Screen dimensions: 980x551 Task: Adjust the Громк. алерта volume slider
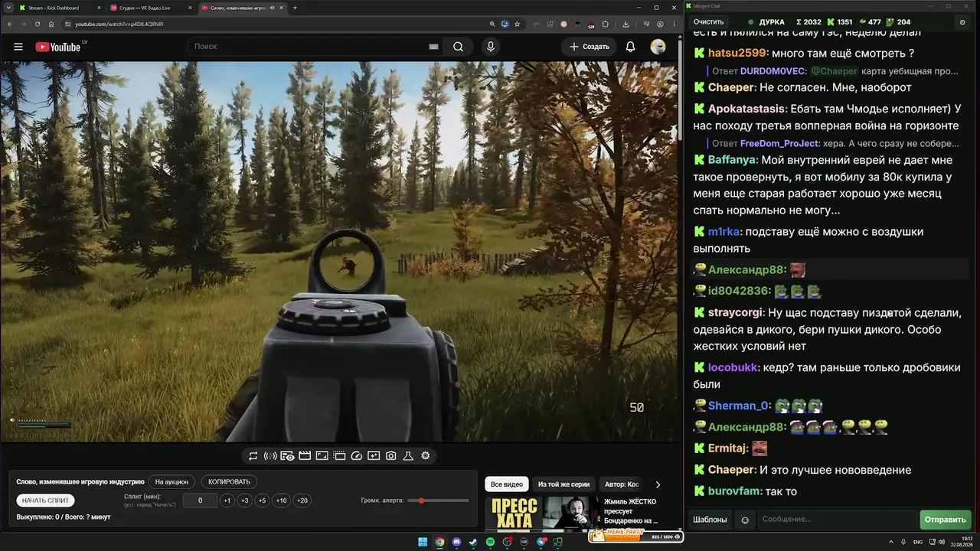(439, 500)
